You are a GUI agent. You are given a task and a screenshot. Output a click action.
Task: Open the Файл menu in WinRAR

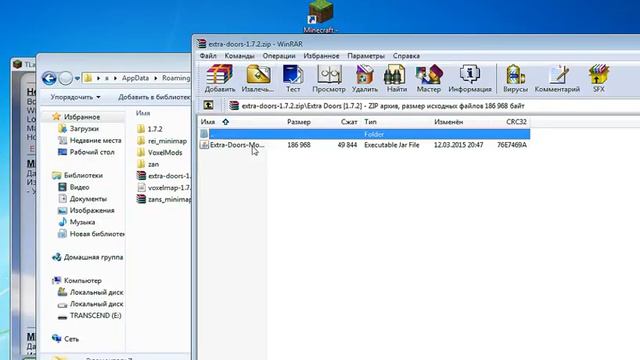[208, 56]
